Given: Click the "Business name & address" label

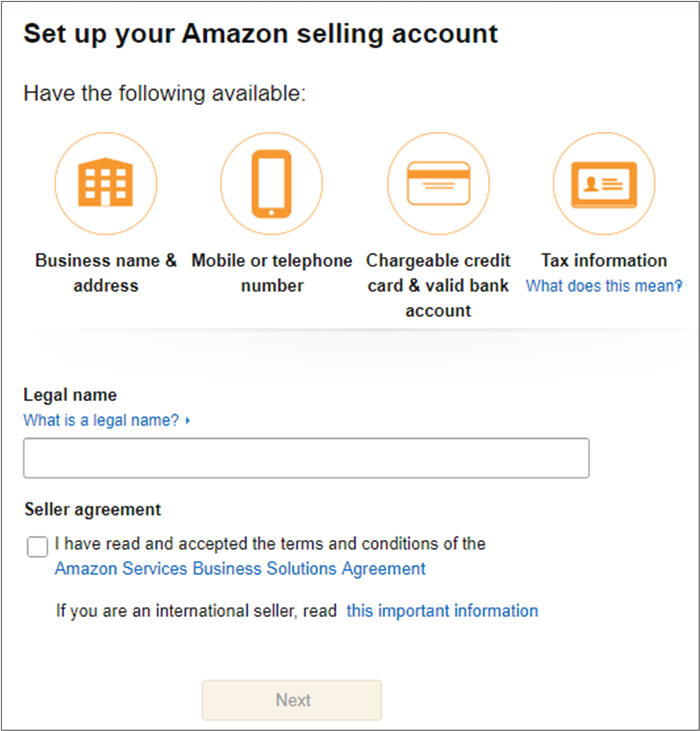Looking at the screenshot, I should 106,273.
